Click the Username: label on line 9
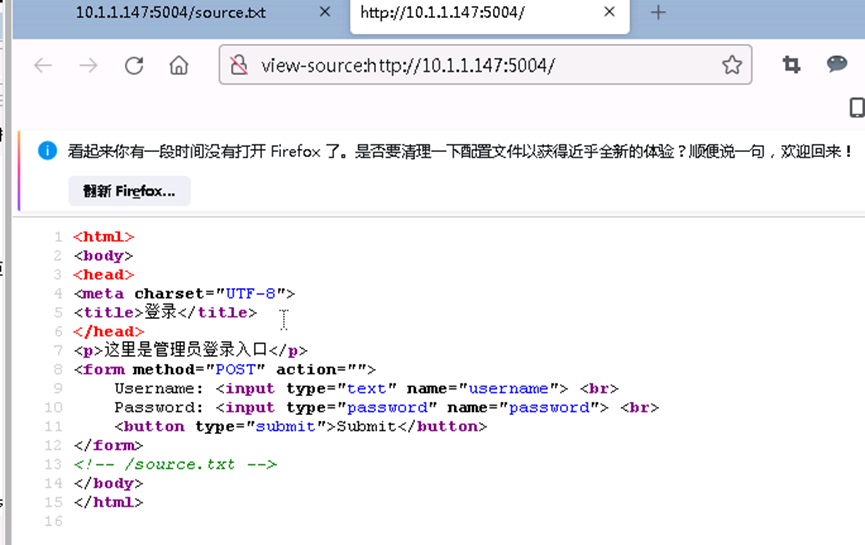The image size is (865, 545). 159,388
